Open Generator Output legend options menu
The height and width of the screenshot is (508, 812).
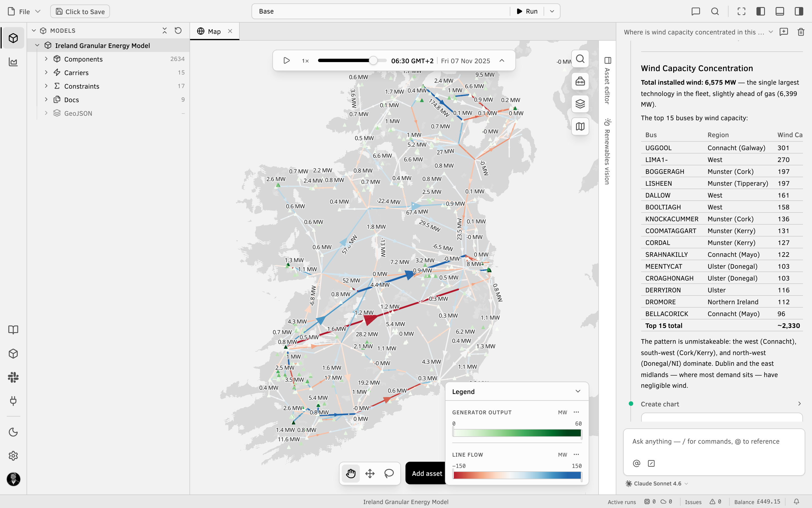577,412
